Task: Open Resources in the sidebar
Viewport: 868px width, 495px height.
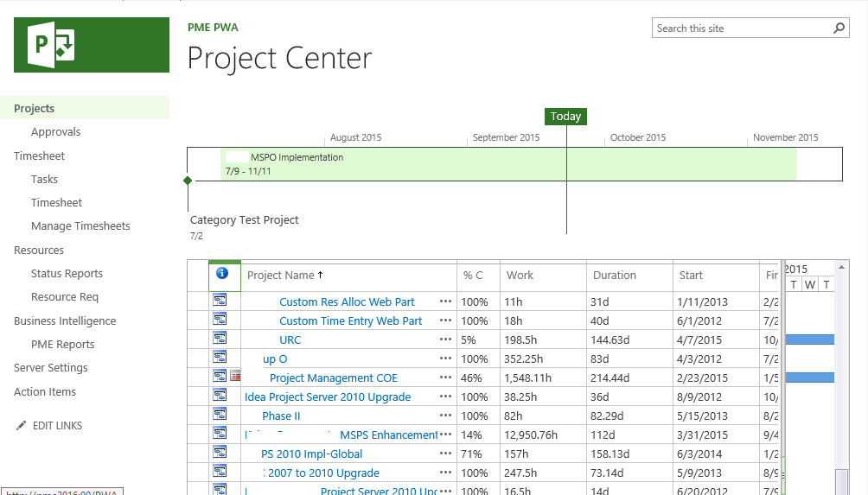Action: [39, 250]
